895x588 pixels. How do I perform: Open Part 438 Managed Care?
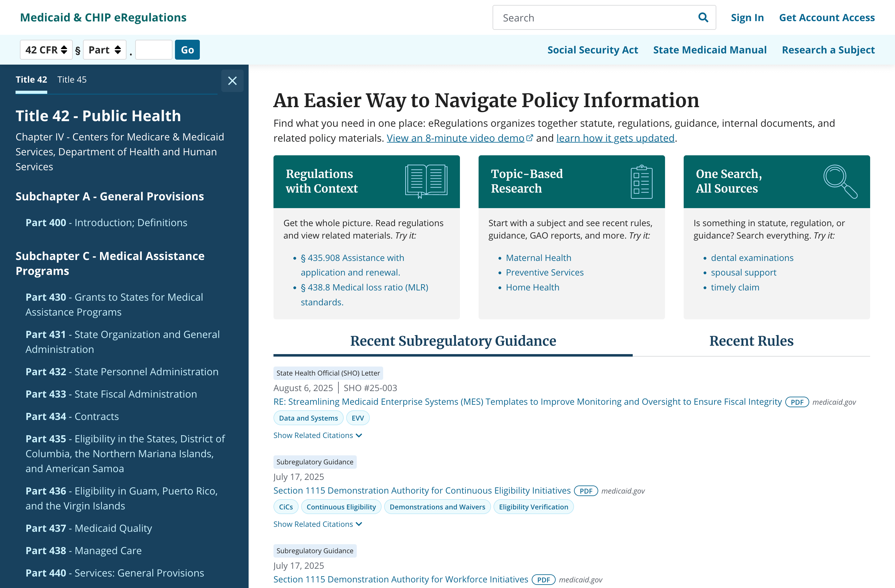point(84,550)
